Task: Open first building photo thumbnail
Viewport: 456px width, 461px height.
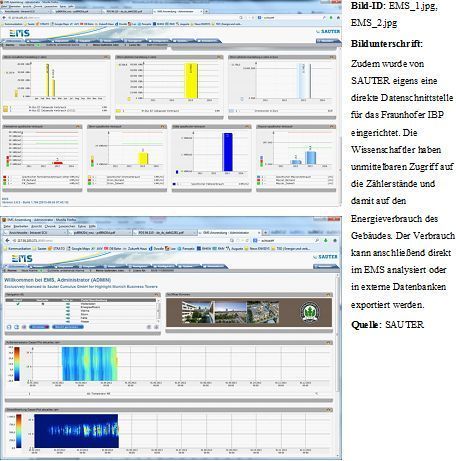Action: [198, 312]
